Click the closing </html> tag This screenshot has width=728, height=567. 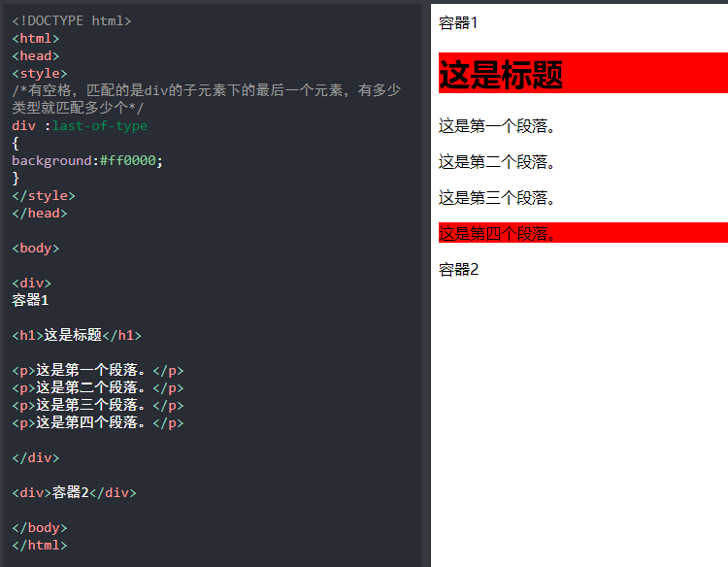point(40,546)
